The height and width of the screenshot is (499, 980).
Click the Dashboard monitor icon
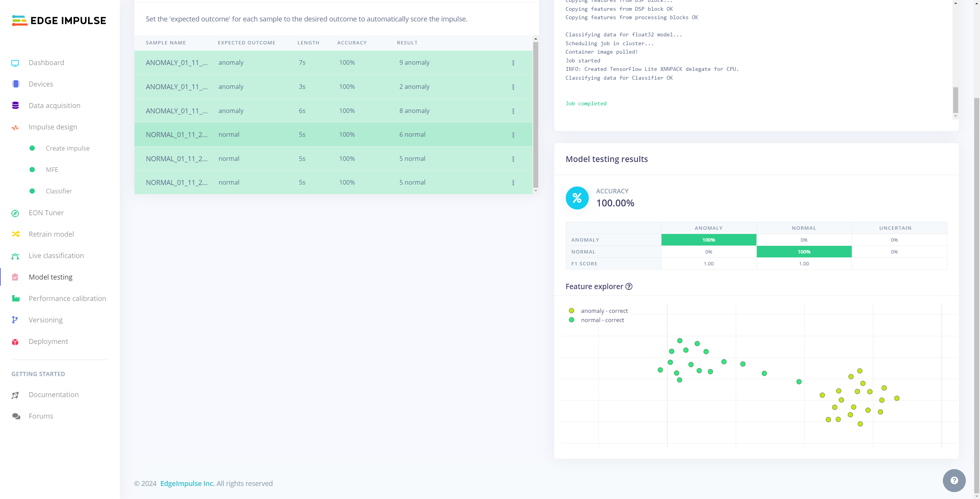click(15, 63)
